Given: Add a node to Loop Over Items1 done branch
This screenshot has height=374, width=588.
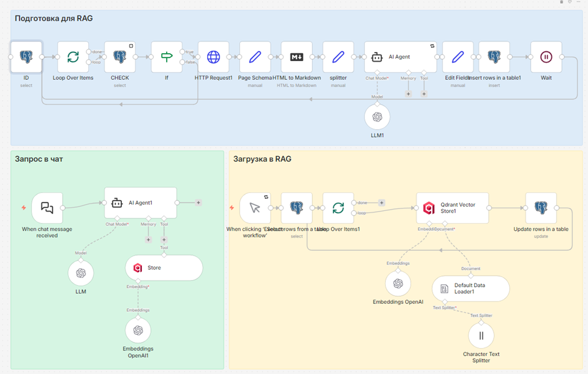Looking at the screenshot, I should [382, 202].
